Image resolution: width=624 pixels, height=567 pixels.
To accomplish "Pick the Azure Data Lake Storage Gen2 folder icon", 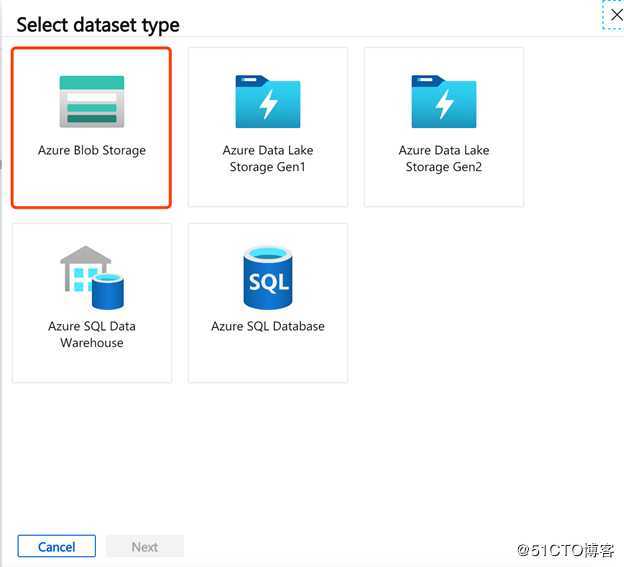I will pos(444,101).
